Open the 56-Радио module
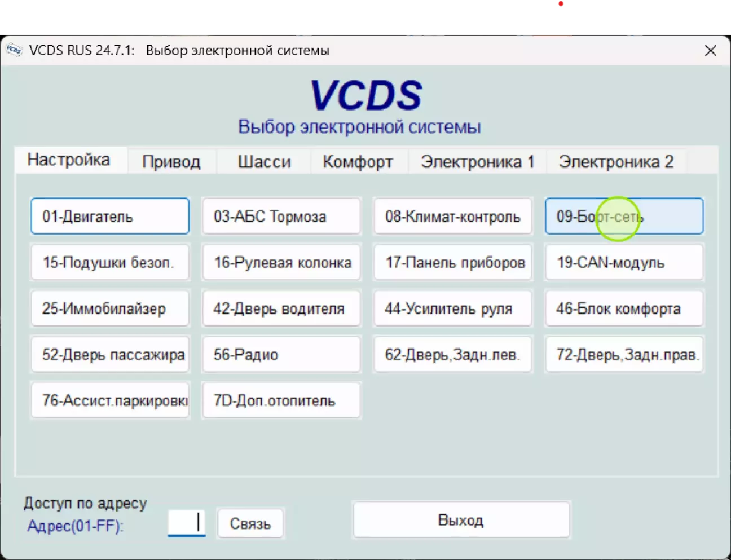731x560 pixels. point(281,355)
